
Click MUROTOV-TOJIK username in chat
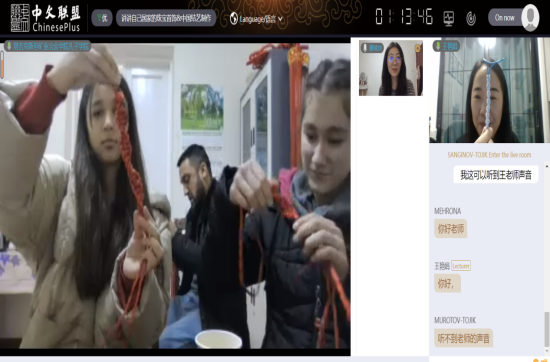(x=455, y=320)
